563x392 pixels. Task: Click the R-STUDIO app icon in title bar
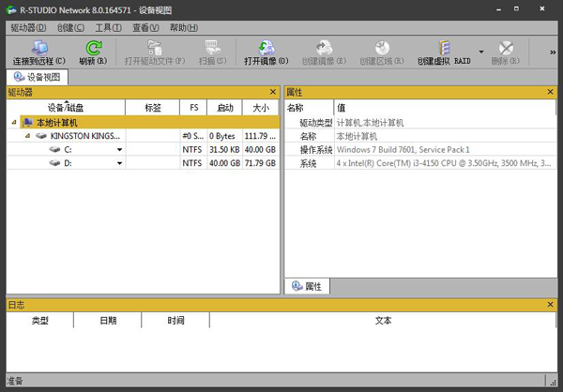[11, 9]
